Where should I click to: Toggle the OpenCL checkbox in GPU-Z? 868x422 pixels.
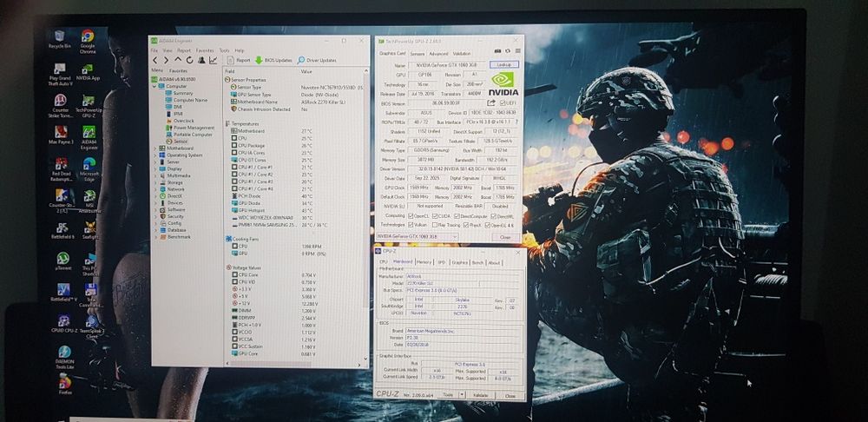click(x=411, y=215)
